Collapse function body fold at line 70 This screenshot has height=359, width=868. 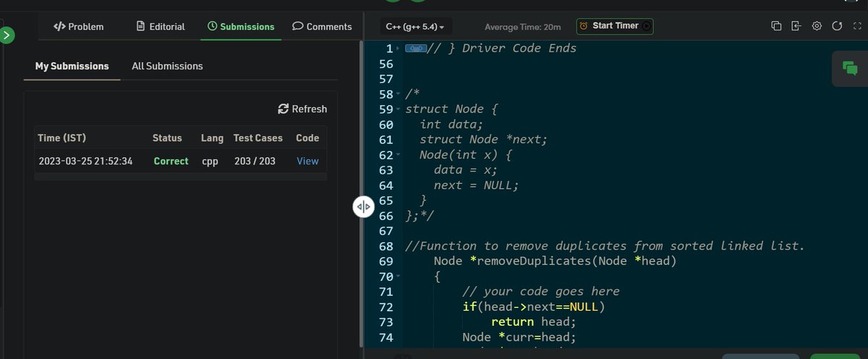click(399, 276)
